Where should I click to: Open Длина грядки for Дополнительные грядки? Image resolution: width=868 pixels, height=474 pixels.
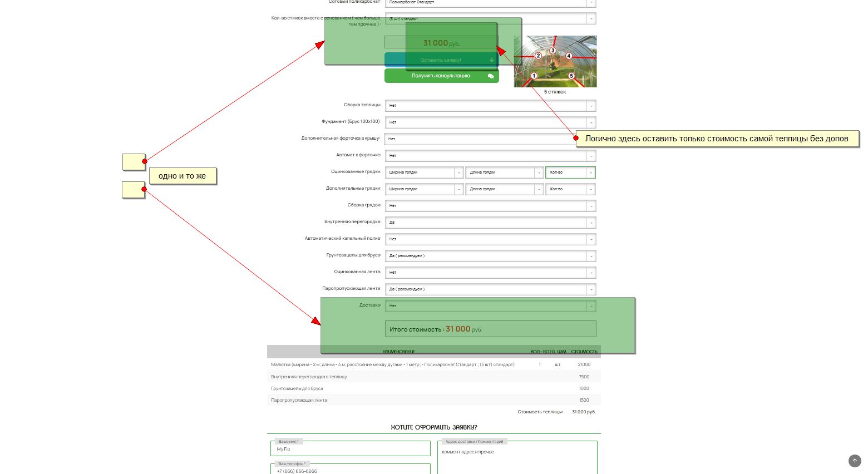click(x=504, y=189)
